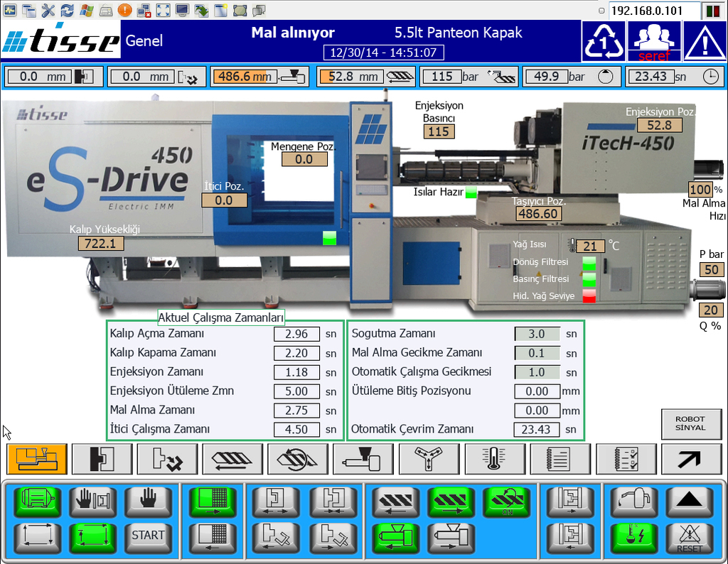Click the 49.9 bar status display
This screenshot has height=564, width=728.
point(572,77)
